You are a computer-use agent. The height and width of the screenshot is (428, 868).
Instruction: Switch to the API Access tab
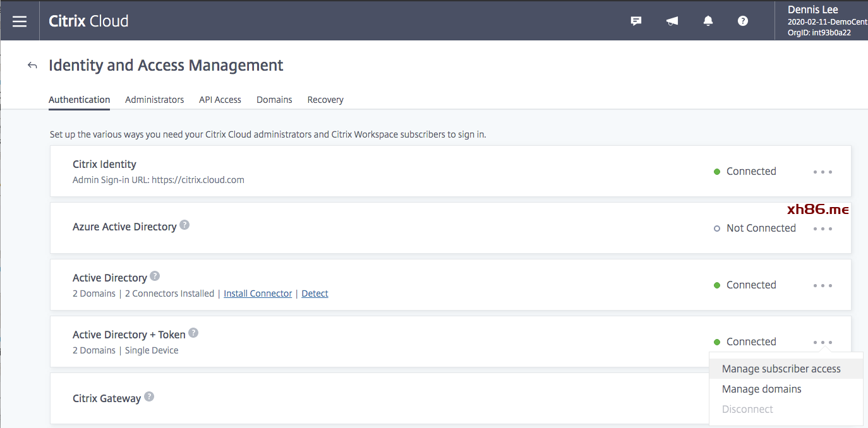click(220, 100)
